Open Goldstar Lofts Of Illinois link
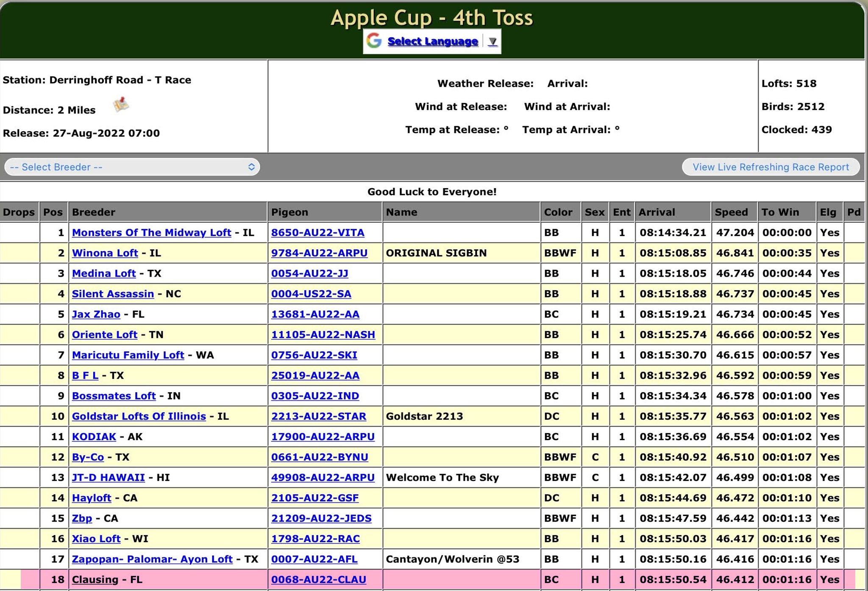The width and height of the screenshot is (868, 591). (x=139, y=416)
